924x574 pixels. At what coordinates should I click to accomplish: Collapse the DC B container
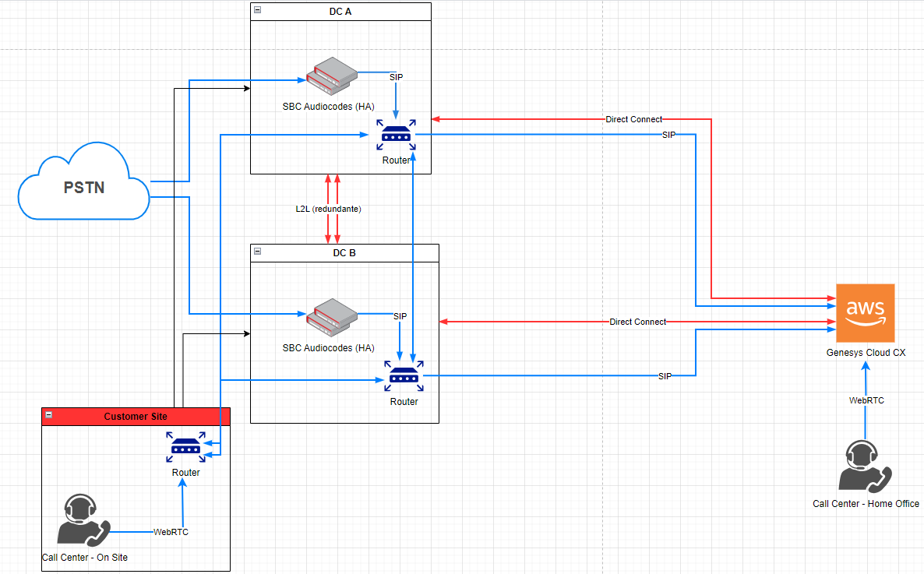coord(258,251)
